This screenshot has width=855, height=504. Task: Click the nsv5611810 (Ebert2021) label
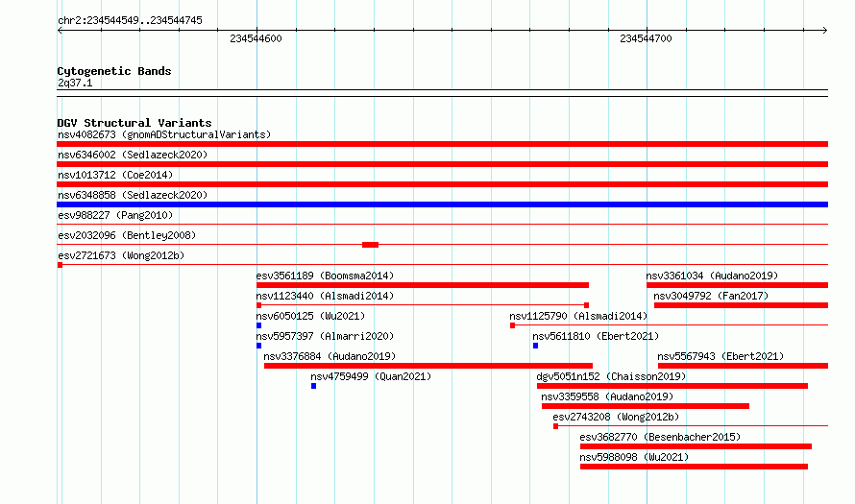tap(596, 336)
